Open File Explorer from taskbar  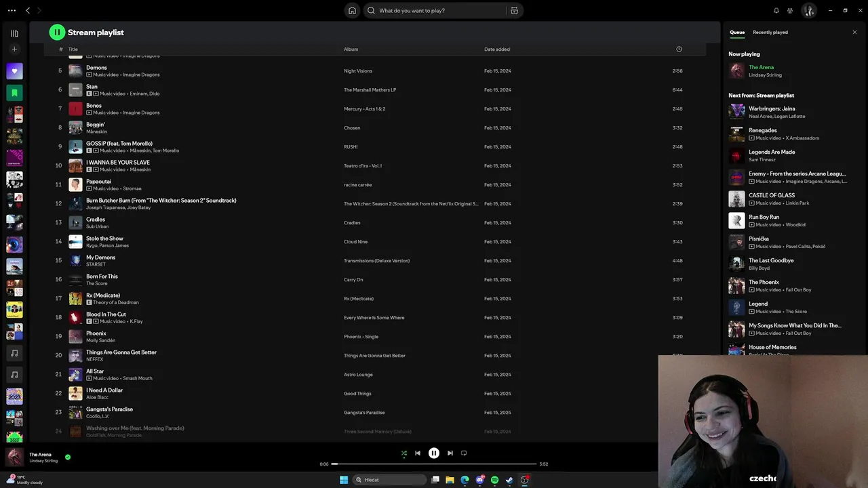pyautogui.click(x=450, y=480)
